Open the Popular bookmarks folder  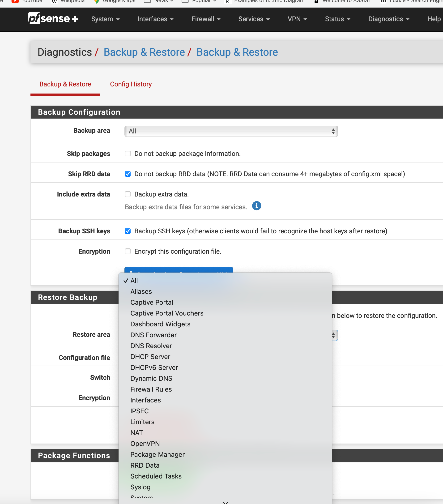click(199, 1)
